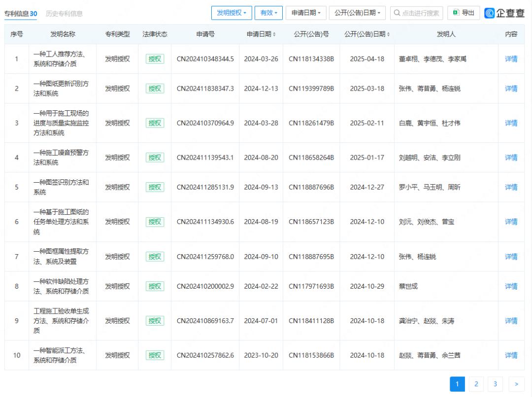Viewport: 532px width, 397px height.
Task: Click patent name 一种施工噪音预警方法和系统
Action: 61,158
